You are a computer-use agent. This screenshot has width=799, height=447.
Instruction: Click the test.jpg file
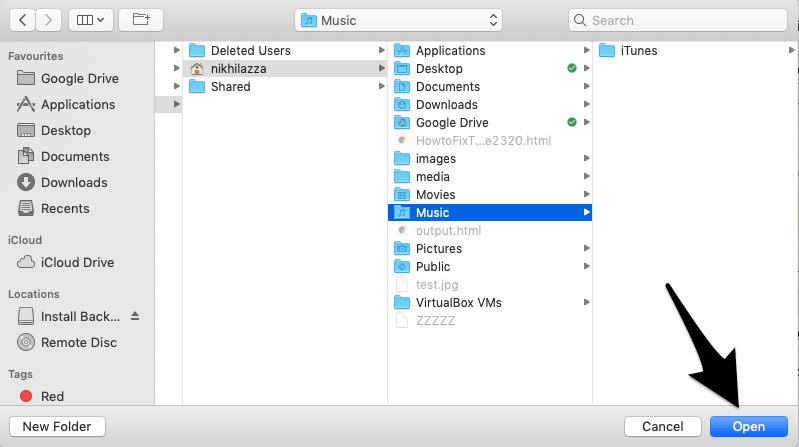[x=490, y=284]
